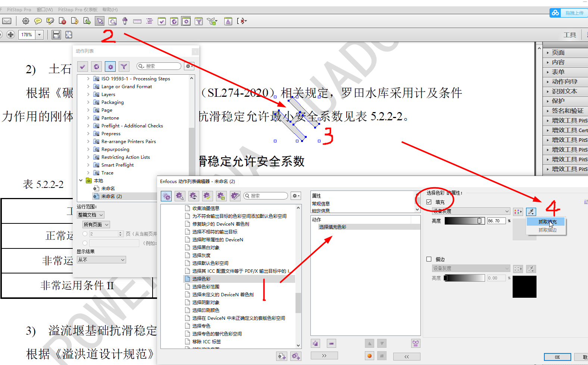Click the orange record button in editor
Screen dimensions: 588x365
[369, 356]
